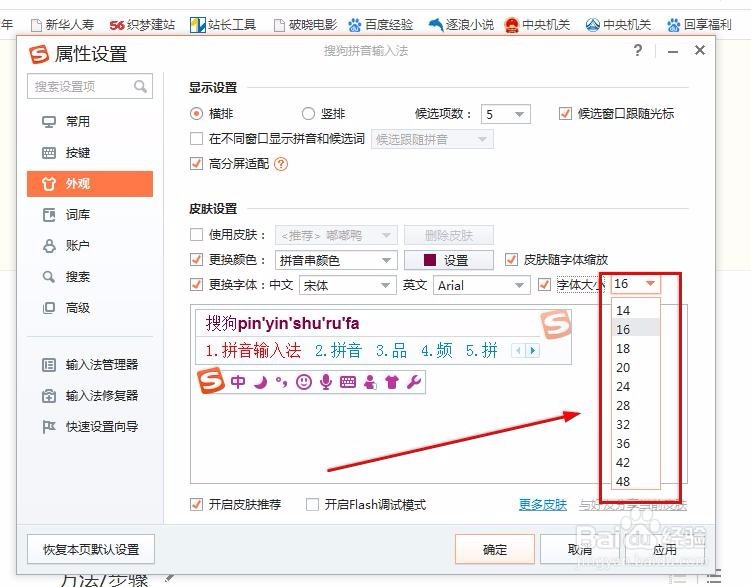This screenshot has height=587, width=751.
Task: Click the punctuation mode icon
Action: pyautogui.click(x=282, y=382)
